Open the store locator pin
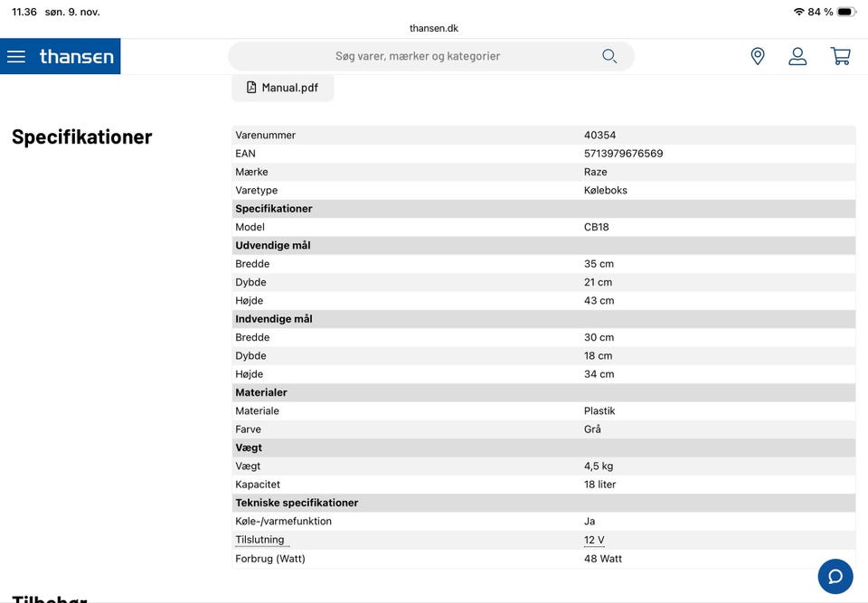This screenshot has width=868, height=603. 758,56
